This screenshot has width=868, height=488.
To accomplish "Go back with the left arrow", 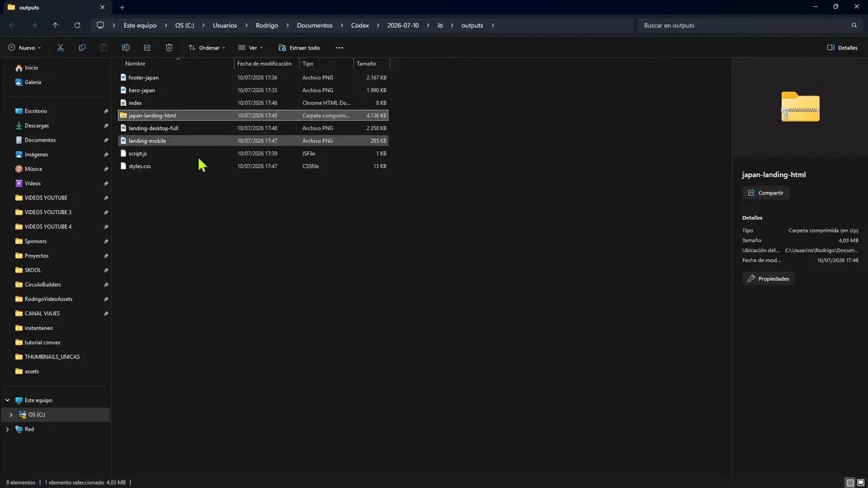I will click(12, 25).
